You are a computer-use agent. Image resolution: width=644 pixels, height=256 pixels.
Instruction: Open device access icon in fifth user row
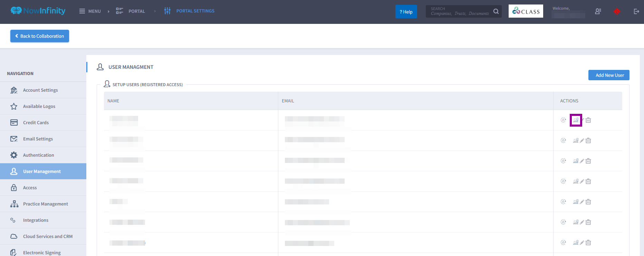[x=576, y=202]
